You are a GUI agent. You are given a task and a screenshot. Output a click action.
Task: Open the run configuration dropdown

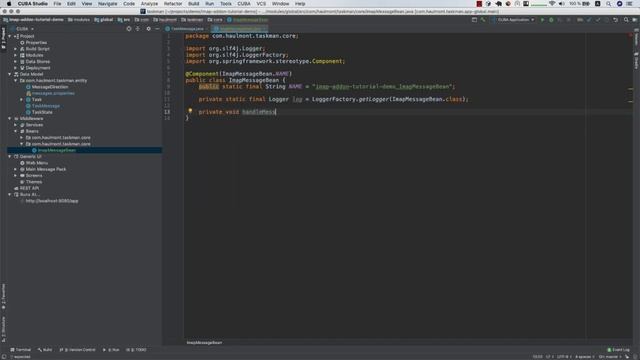coord(513,20)
